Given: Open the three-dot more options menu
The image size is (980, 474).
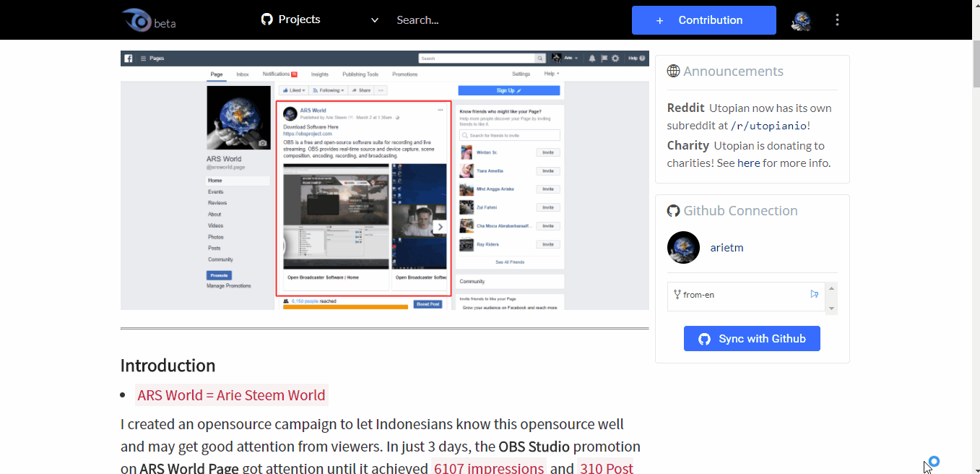Looking at the screenshot, I should coord(837,20).
